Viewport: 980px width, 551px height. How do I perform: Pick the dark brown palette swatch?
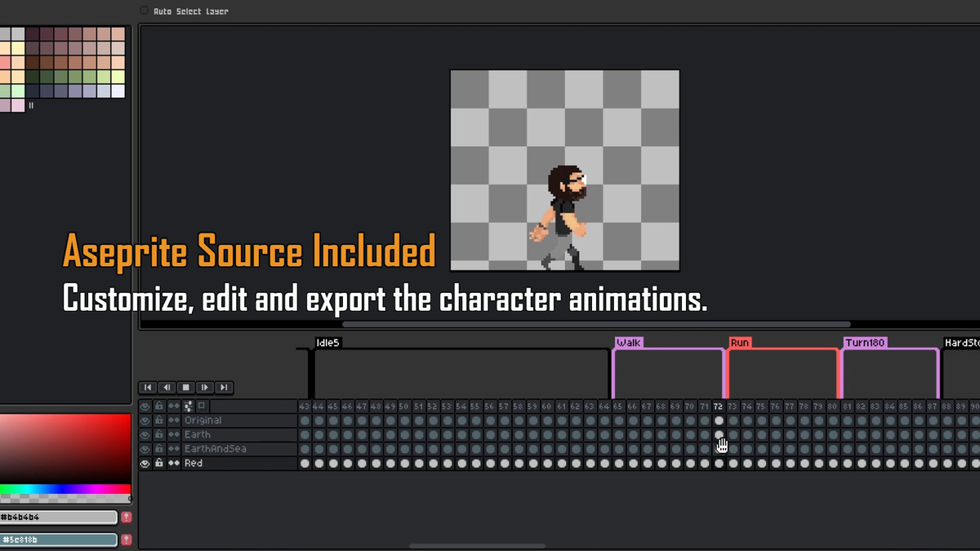pos(33,62)
